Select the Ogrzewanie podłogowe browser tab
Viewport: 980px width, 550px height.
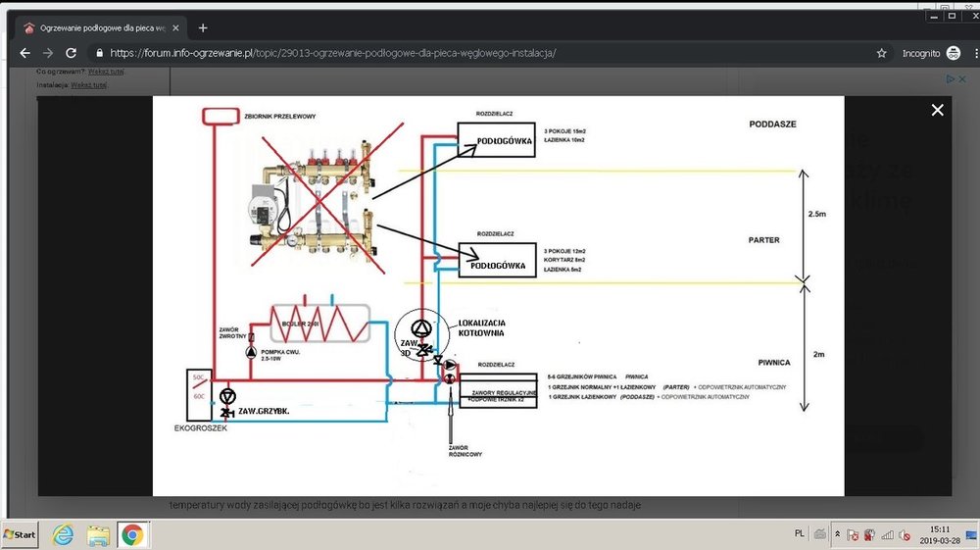[x=98, y=27]
